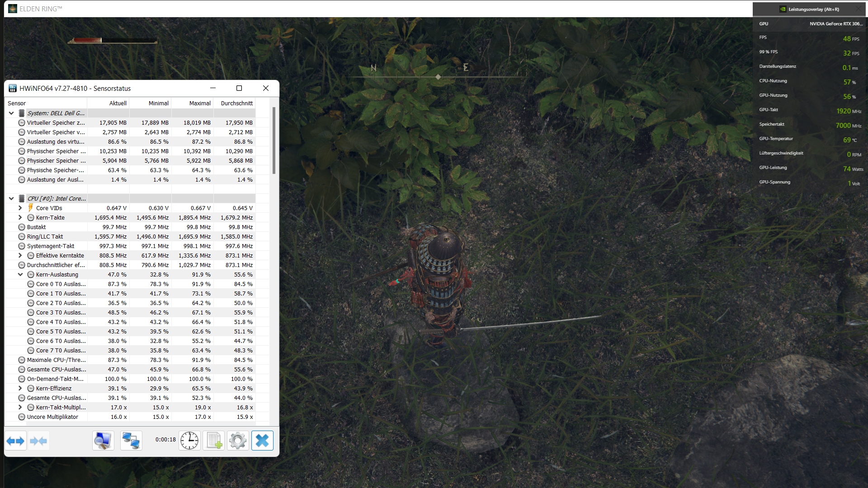Expand the Kern-Effizienz row
The width and height of the screenshot is (868, 488).
click(x=20, y=388)
